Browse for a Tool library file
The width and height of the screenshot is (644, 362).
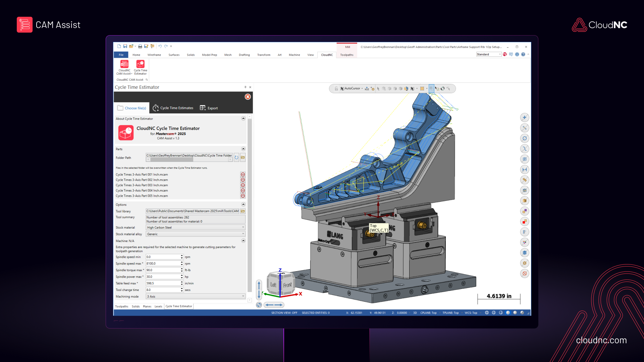point(243,211)
